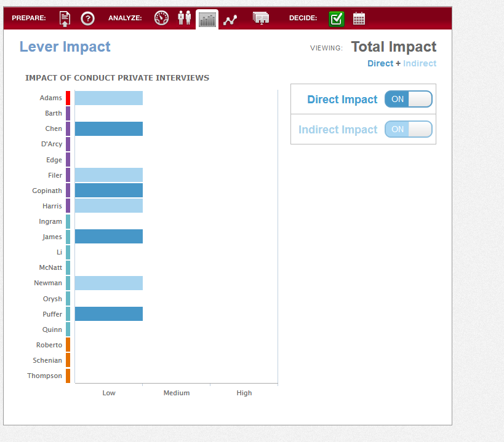The width and height of the screenshot is (504, 442).
Task: Click the teal swatch beside Ingram
Action: tap(68, 221)
